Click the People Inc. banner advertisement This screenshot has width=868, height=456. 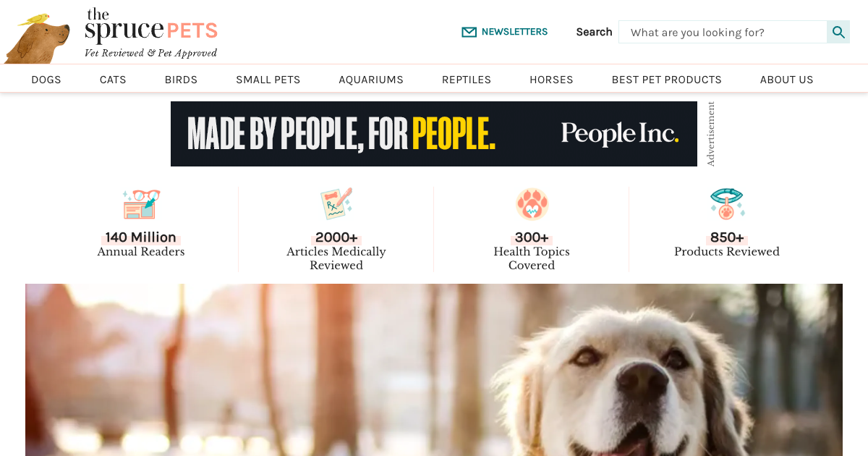pos(434,134)
